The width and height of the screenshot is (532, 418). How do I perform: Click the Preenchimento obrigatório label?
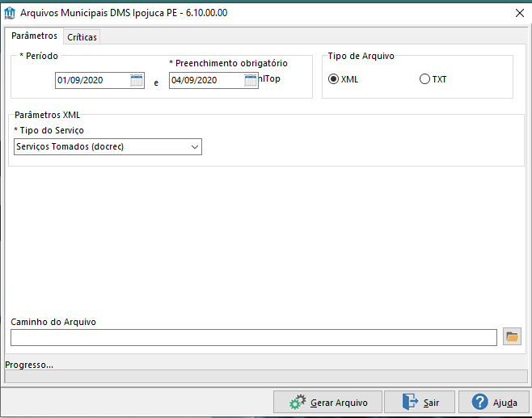click(x=228, y=63)
